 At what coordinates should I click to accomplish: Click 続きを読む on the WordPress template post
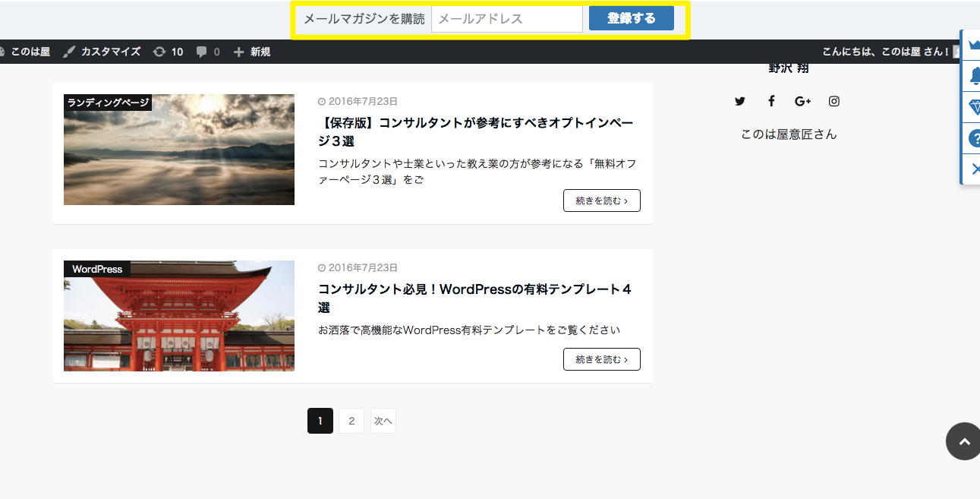601,359
